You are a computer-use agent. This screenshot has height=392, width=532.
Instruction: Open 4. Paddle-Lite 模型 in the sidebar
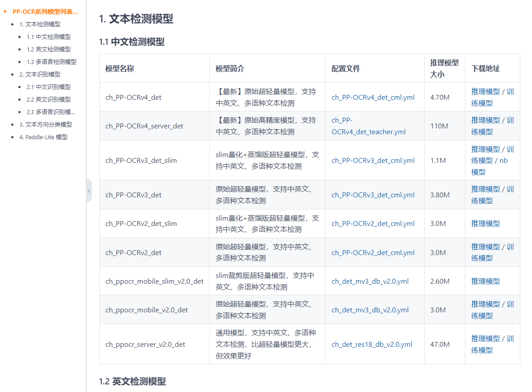pos(43,137)
